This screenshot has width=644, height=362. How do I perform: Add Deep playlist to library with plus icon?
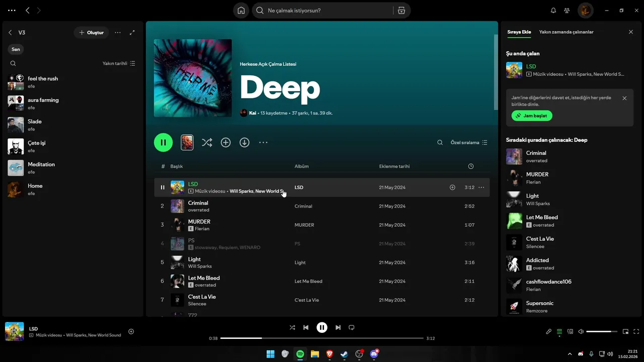tap(226, 143)
